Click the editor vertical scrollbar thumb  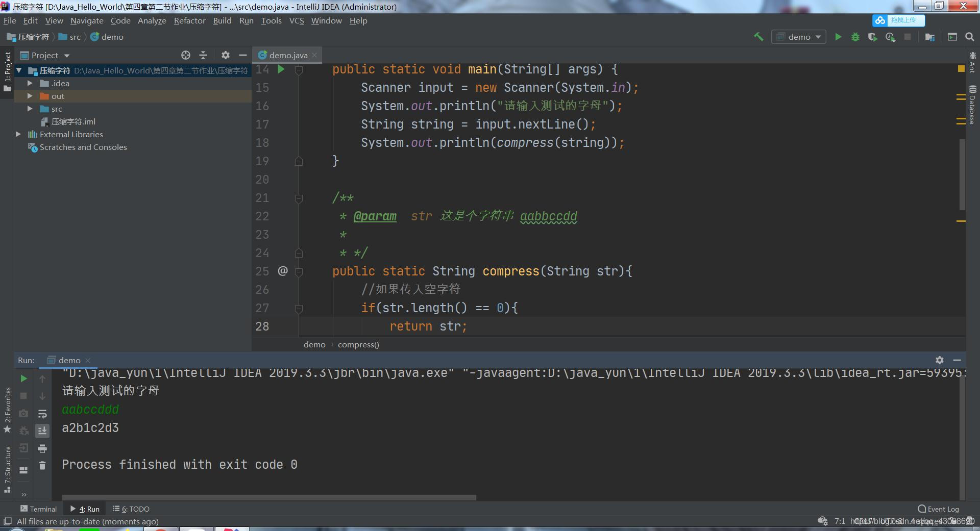[x=962, y=174]
